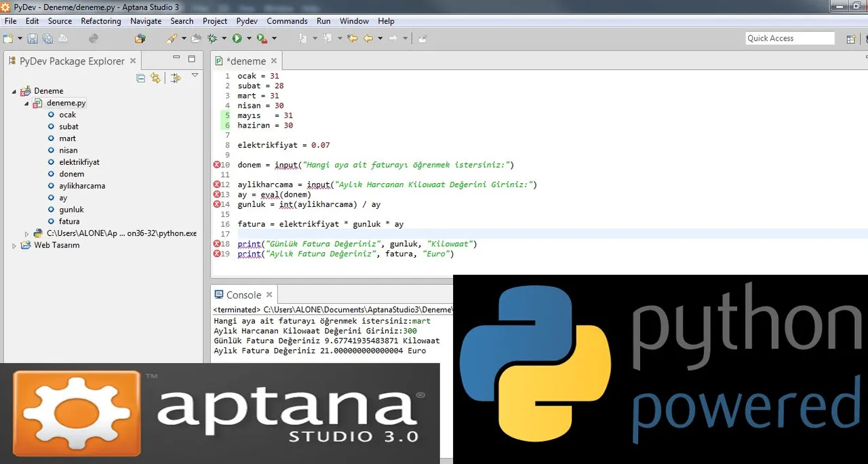Select the ocak variable in outline
Screen dimensions: 868x464
tap(68, 115)
